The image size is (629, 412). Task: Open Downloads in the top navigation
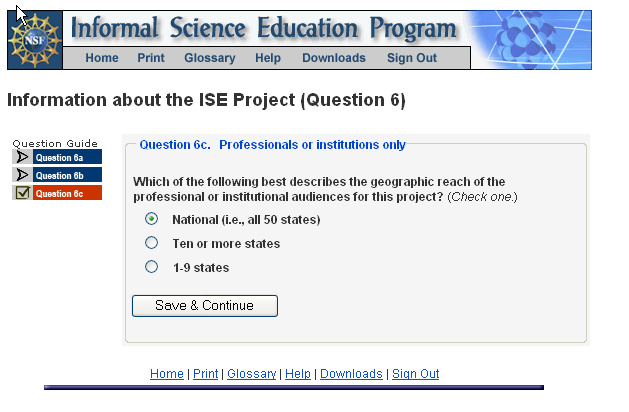pos(334,58)
